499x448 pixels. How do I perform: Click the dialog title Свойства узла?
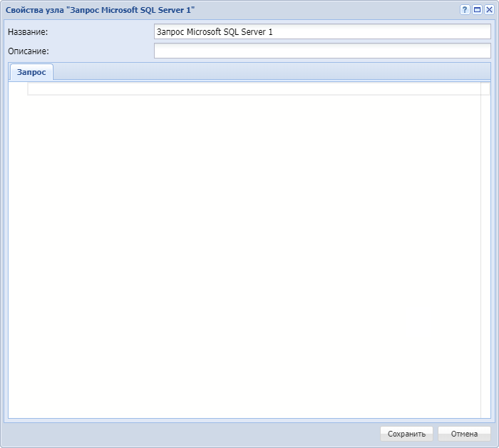[100, 10]
